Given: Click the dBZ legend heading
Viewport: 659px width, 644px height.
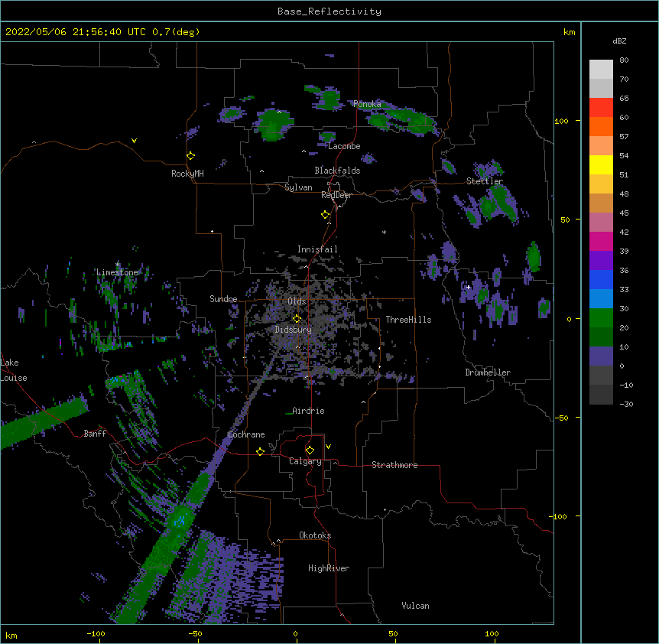Looking at the screenshot, I should pyautogui.click(x=619, y=41).
